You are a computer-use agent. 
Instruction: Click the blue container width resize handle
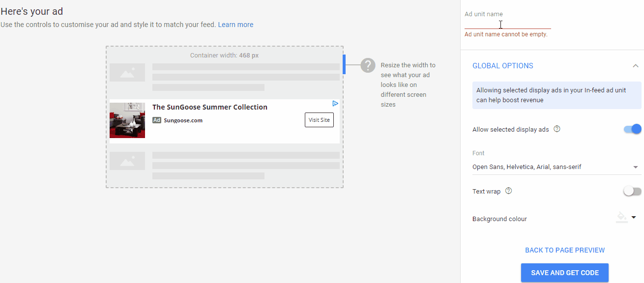[x=344, y=64]
